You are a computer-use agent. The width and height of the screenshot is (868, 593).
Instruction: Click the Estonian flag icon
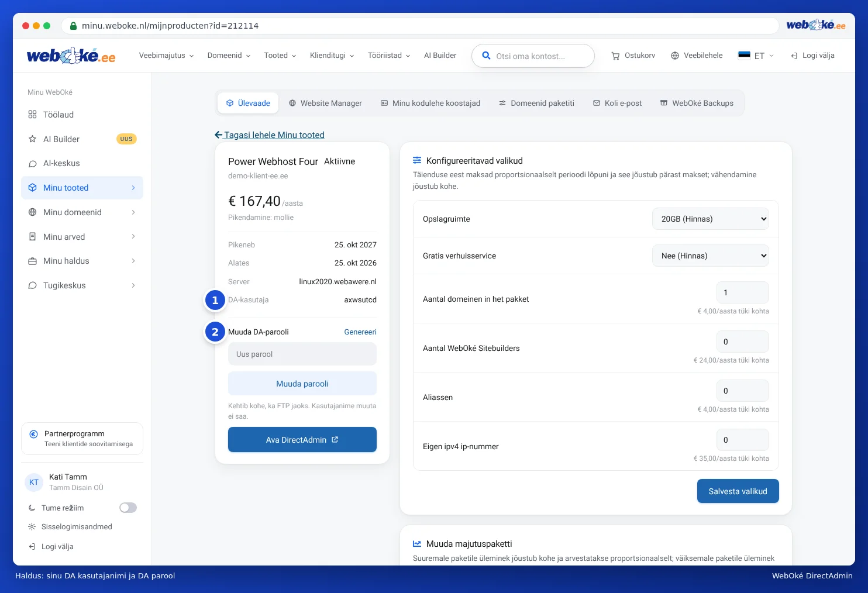(x=744, y=56)
